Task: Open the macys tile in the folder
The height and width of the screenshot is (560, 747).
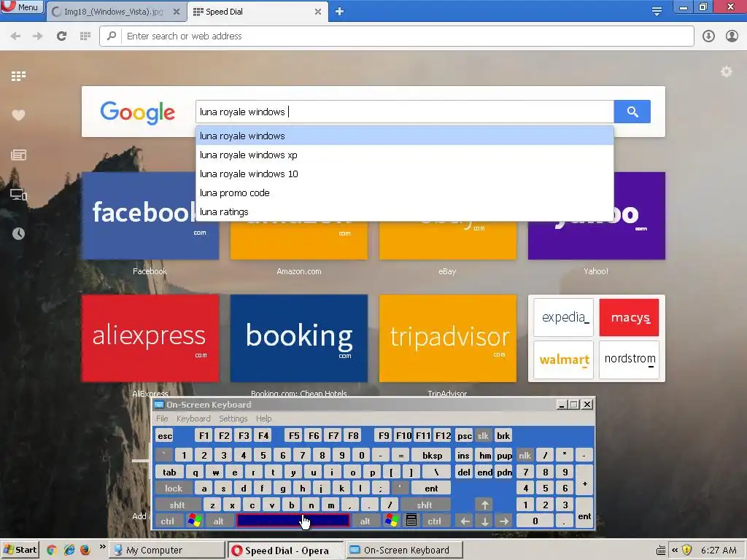Action: pos(629,318)
